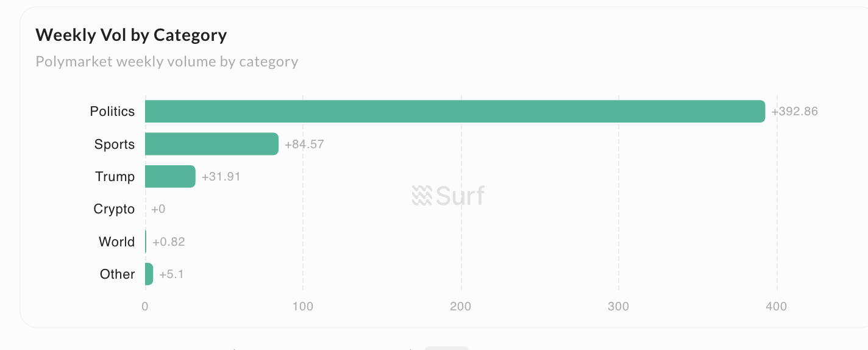Viewport: 868px width, 350px height.
Task: Select the +84.57 value label
Action: pos(304,145)
